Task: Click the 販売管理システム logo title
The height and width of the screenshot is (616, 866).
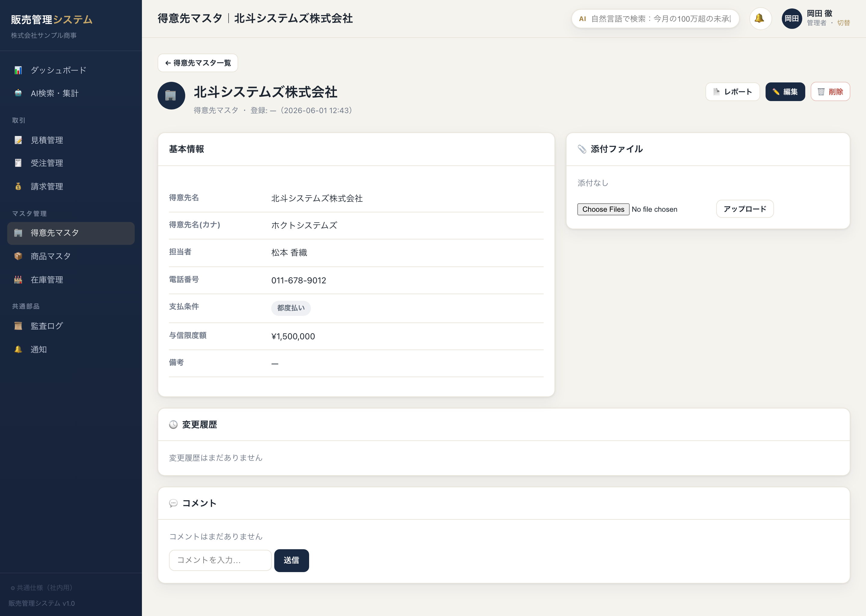Action: pyautogui.click(x=51, y=19)
